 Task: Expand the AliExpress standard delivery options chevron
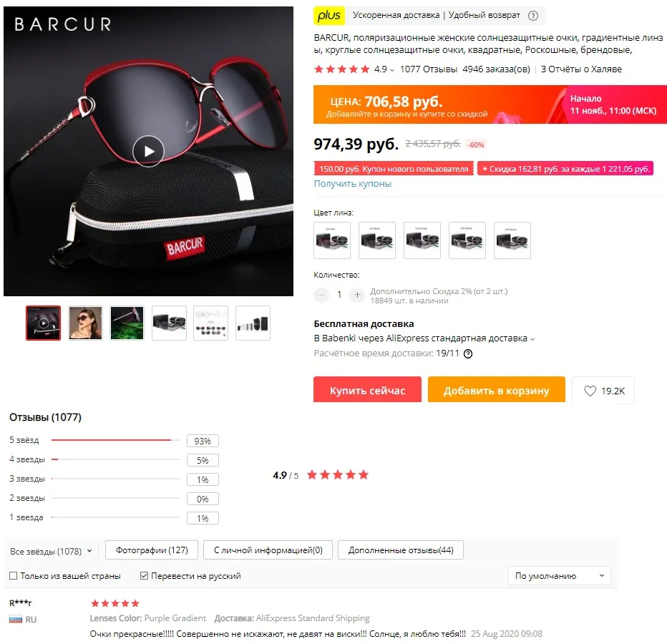[532, 339]
